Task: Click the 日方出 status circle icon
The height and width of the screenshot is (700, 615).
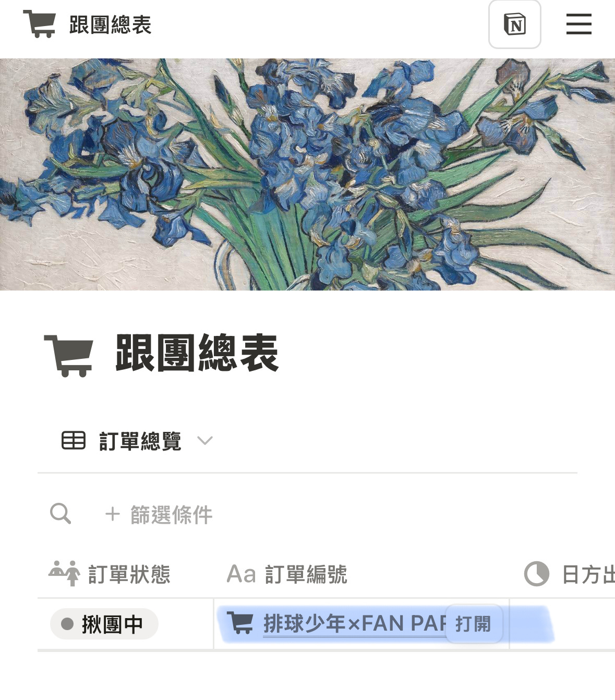Action: tap(537, 574)
